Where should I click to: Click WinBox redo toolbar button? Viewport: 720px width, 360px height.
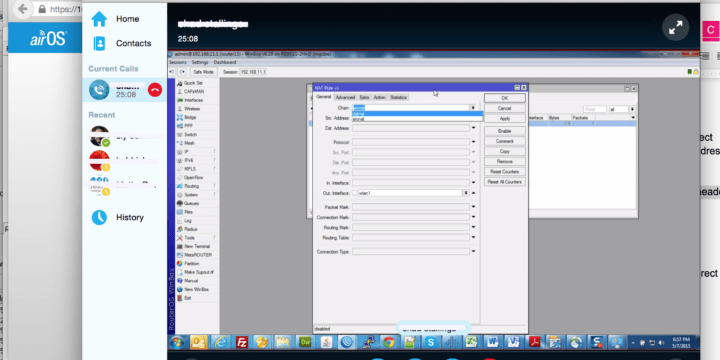click(182, 72)
